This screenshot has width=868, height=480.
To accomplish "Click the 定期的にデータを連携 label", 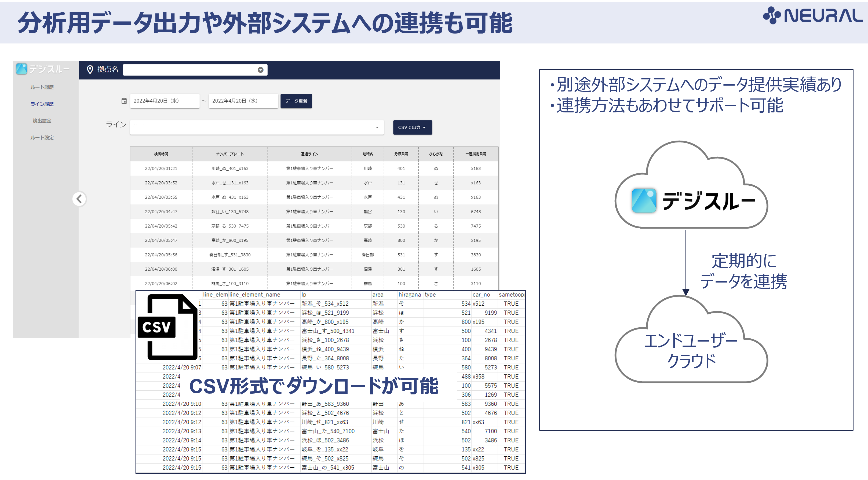I will tap(743, 271).
